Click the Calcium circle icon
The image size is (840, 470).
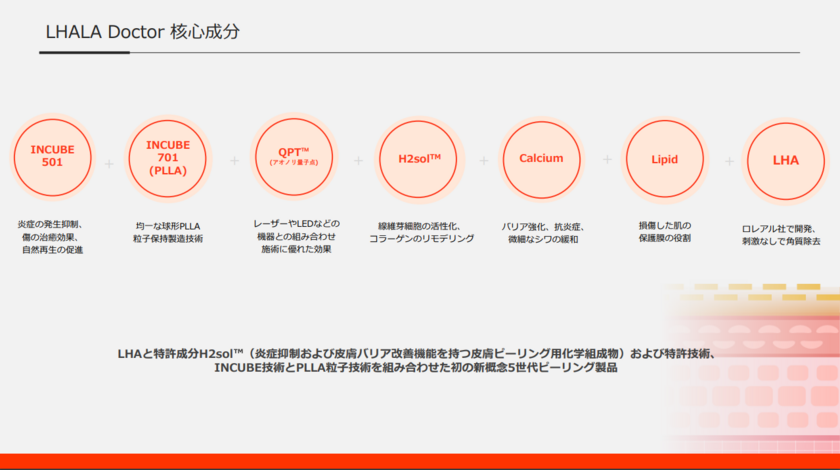tap(540, 158)
